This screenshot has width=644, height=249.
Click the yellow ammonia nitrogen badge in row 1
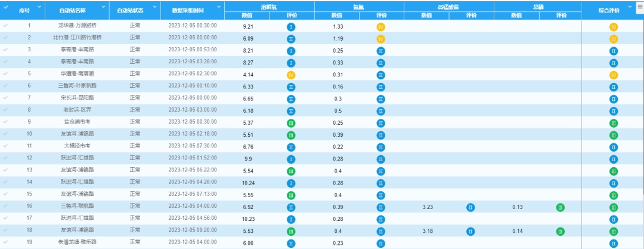380,27
